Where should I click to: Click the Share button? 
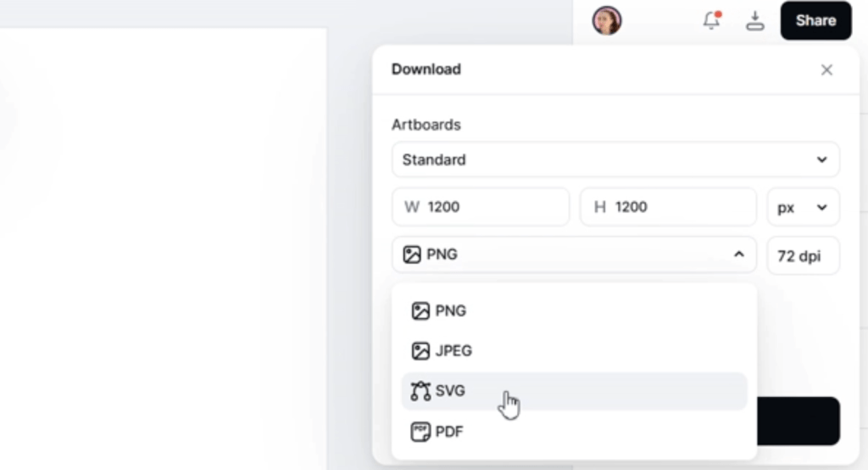tap(815, 20)
